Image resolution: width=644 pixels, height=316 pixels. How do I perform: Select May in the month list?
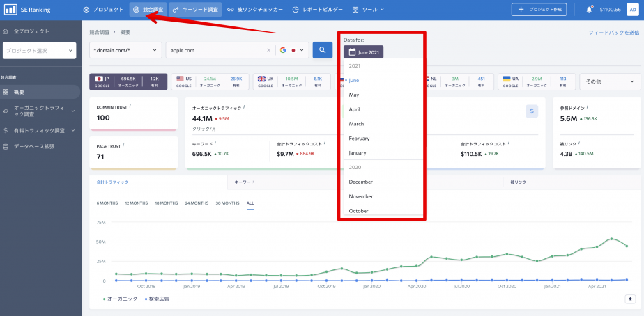point(354,95)
